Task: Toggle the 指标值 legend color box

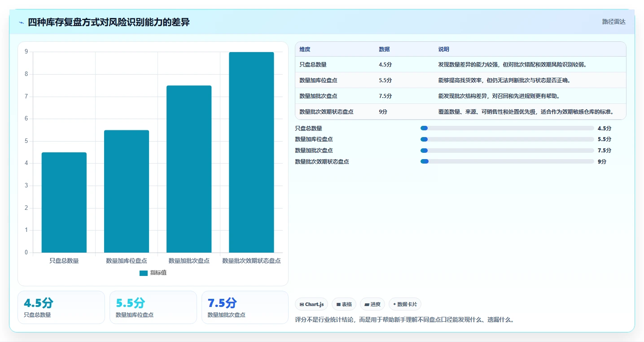Action: click(x=144, y=273)
